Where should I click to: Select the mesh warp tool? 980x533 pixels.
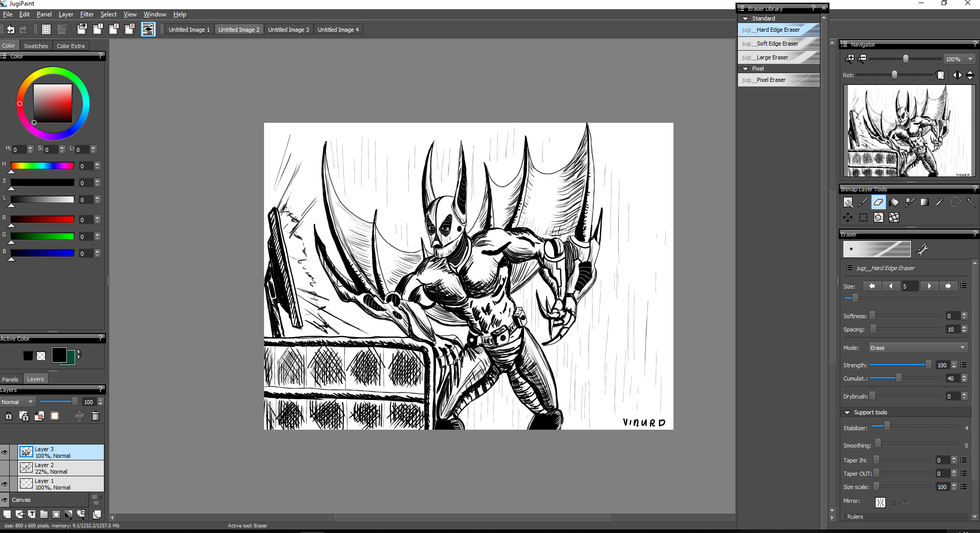click(x=894, y=217)
